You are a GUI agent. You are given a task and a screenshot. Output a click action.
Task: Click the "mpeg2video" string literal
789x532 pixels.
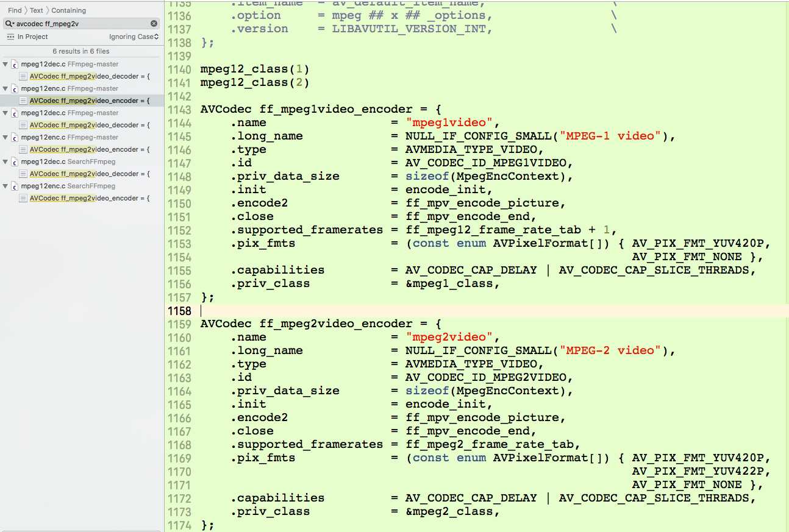coord(449,338)
